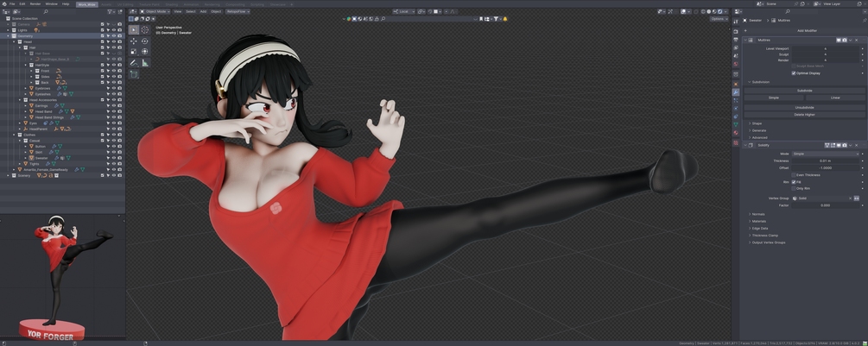Adjust the vertex group Factor slider

click(x=825, y=205)
